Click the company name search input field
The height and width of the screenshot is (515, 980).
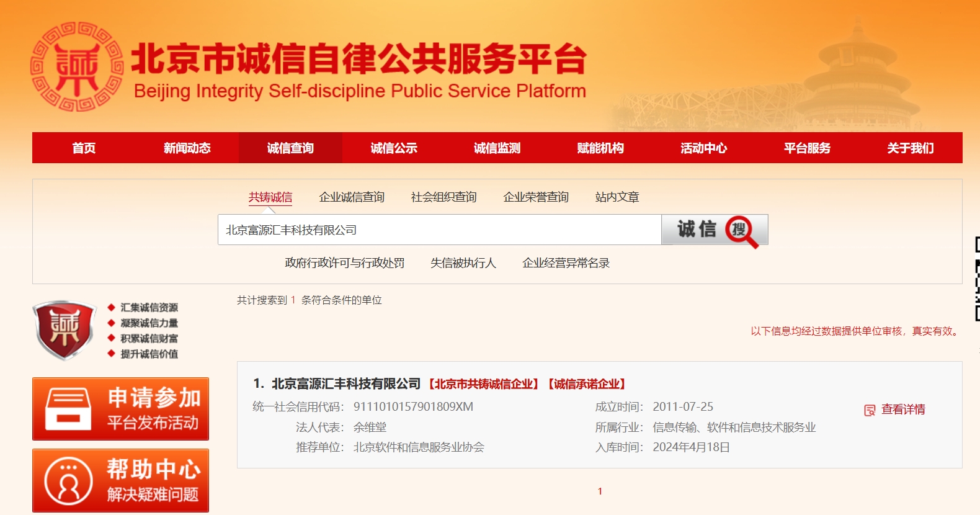[439, 230]
